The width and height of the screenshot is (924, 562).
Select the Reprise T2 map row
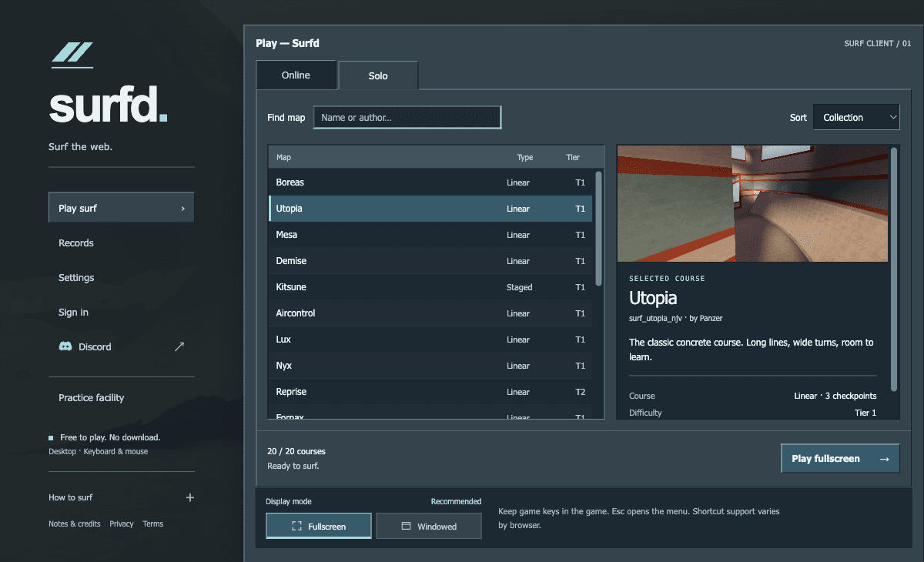click(x=430, y=392)
